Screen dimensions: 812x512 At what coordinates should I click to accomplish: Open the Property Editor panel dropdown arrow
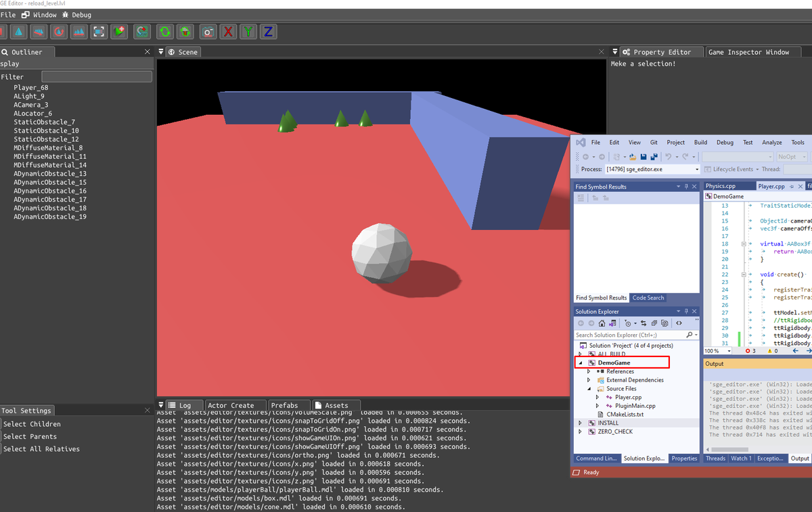click(614, 52)
